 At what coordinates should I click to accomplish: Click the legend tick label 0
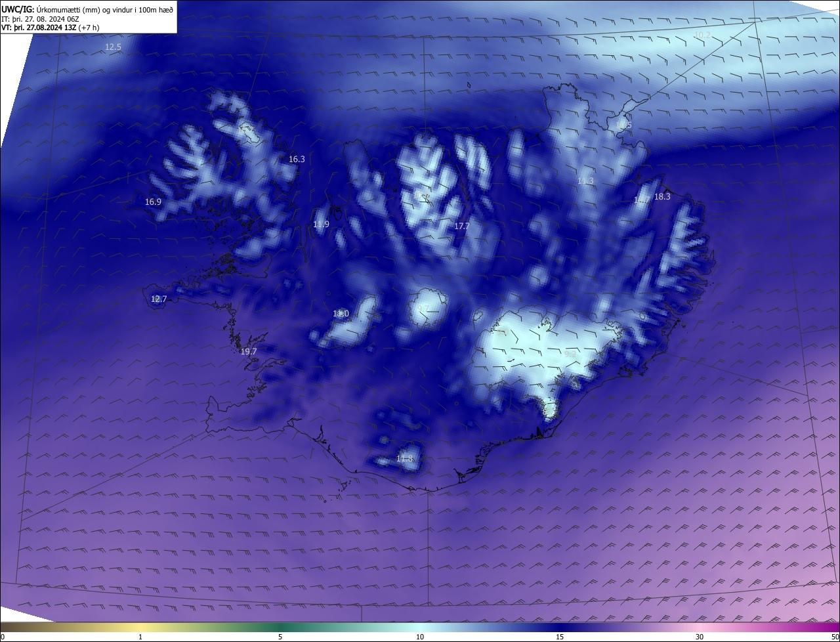pos(3,637)
